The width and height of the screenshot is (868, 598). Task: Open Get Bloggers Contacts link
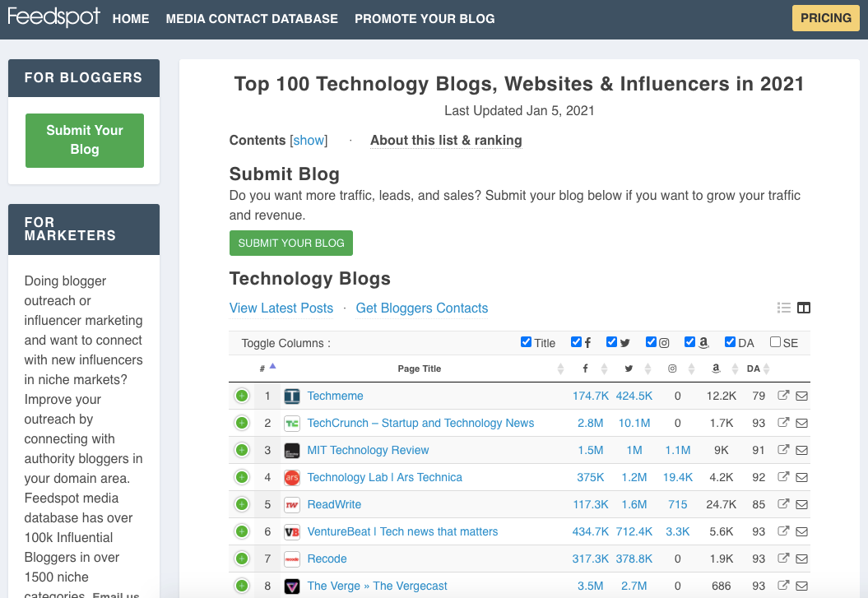pyautogui.click(x=422, y=308)
